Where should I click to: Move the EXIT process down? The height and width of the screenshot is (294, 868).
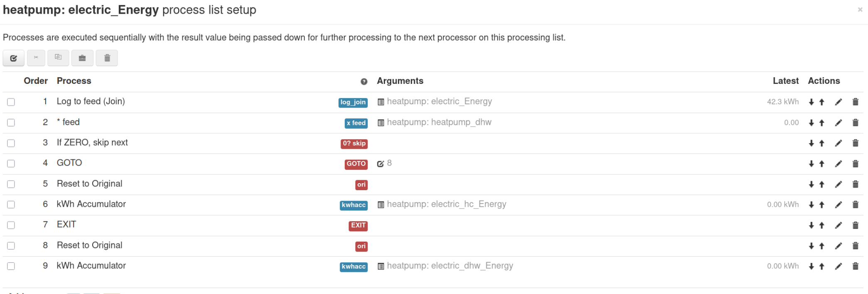(811, 225)
